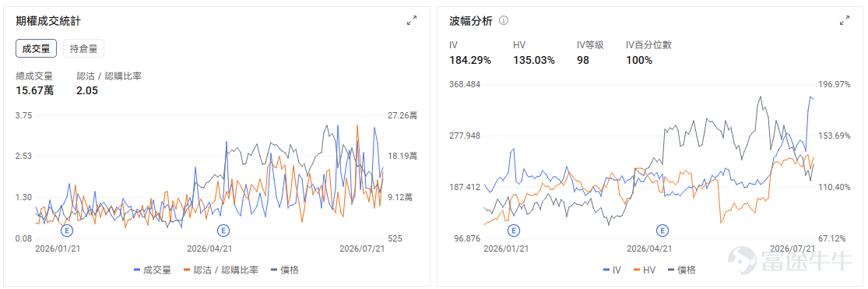Click the second earnings E marker in 波幅分析

pos(662,230)
